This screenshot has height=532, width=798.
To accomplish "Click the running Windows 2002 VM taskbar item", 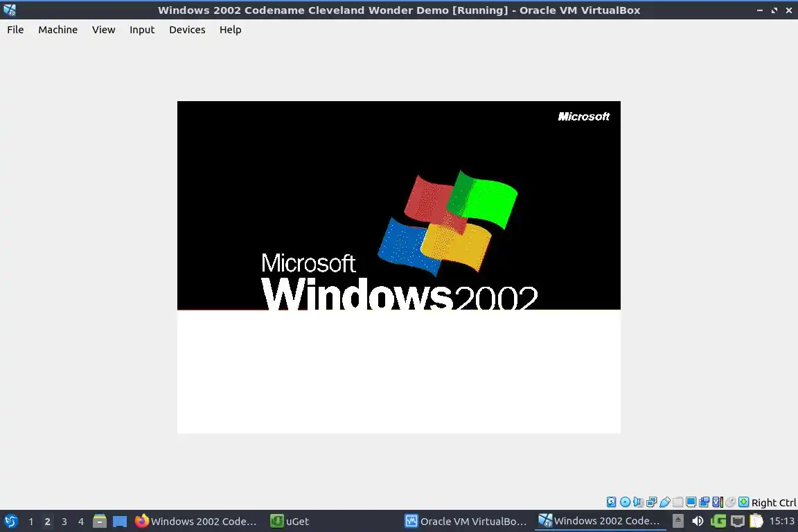I will (599, 521).
